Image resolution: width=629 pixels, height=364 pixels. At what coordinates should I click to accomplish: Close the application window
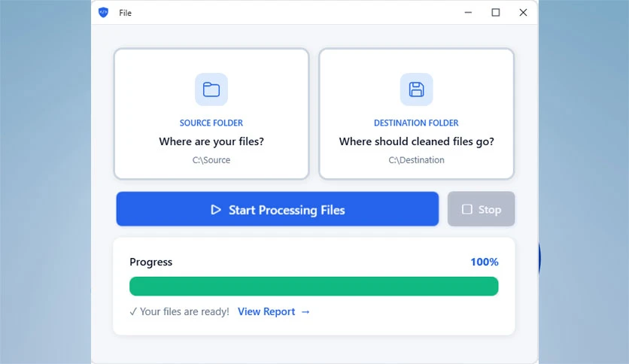523,13
